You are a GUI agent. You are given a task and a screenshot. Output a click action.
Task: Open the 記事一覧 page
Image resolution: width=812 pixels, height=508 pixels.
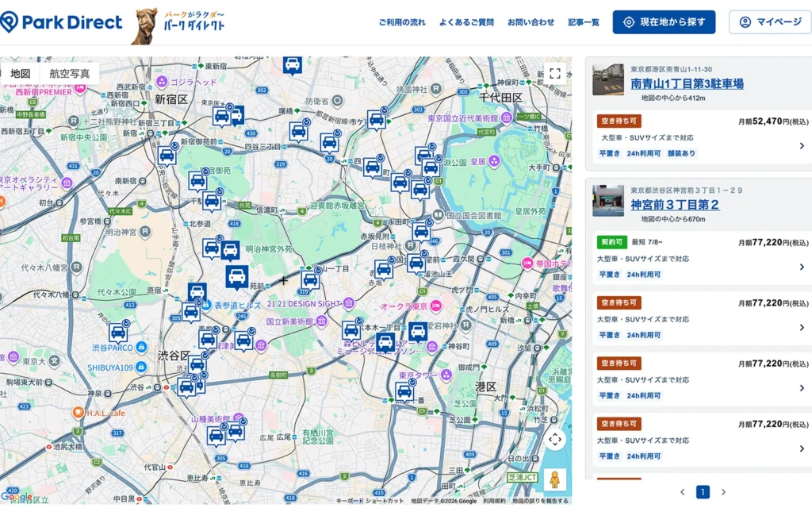(x=584, y=22)
